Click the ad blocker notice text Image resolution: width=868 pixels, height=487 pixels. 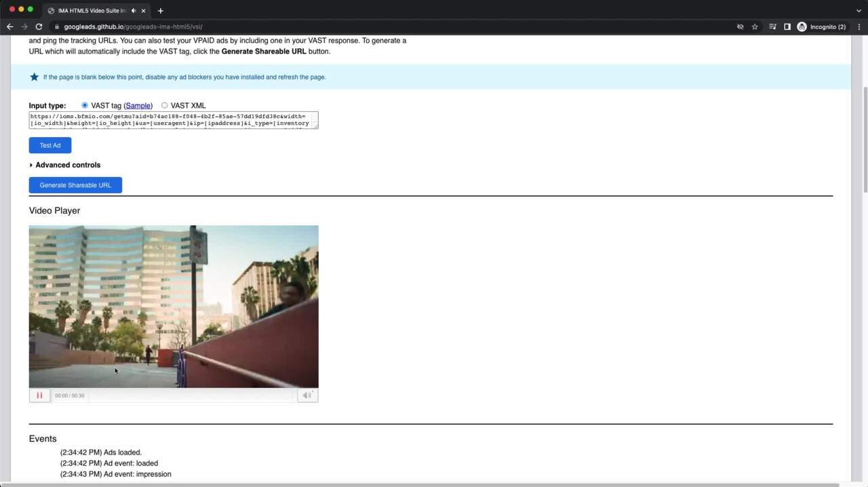184,77
